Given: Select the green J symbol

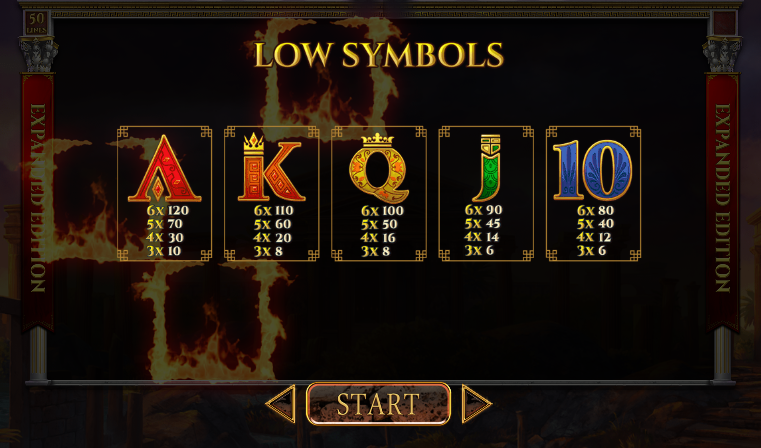Looking at the screenshot, I should (486, 168).
